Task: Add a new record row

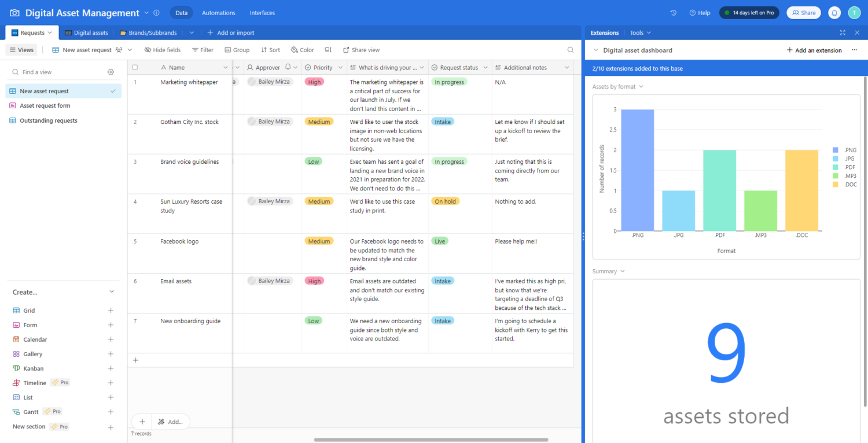Action: tap(135, 360)
